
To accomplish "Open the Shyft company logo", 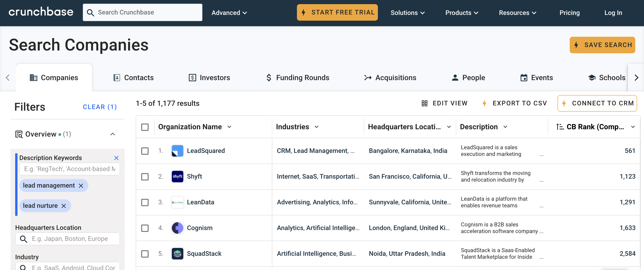I will 177,176.
